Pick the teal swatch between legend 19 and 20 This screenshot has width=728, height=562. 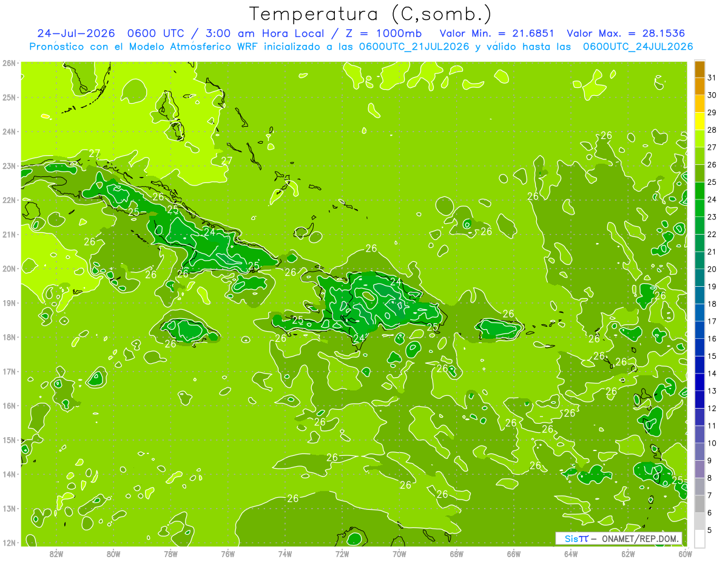(699, 278)
